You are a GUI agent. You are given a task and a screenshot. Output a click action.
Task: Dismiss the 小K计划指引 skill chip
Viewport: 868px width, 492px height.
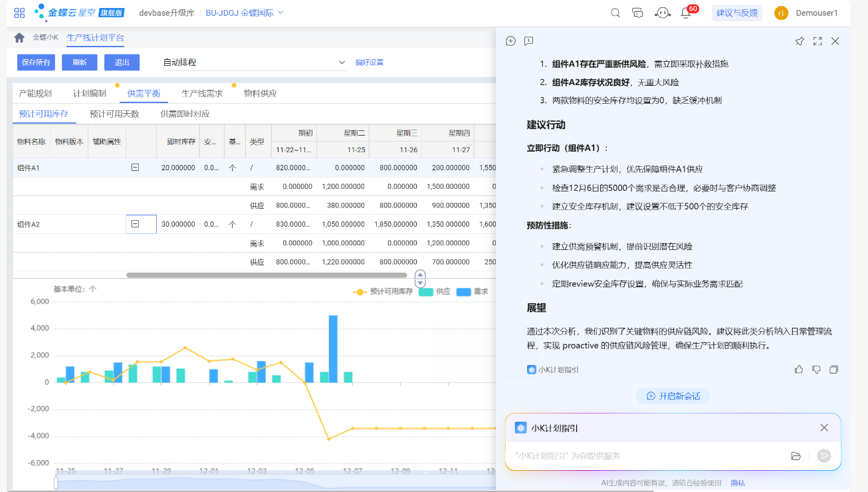click(824, 428)
